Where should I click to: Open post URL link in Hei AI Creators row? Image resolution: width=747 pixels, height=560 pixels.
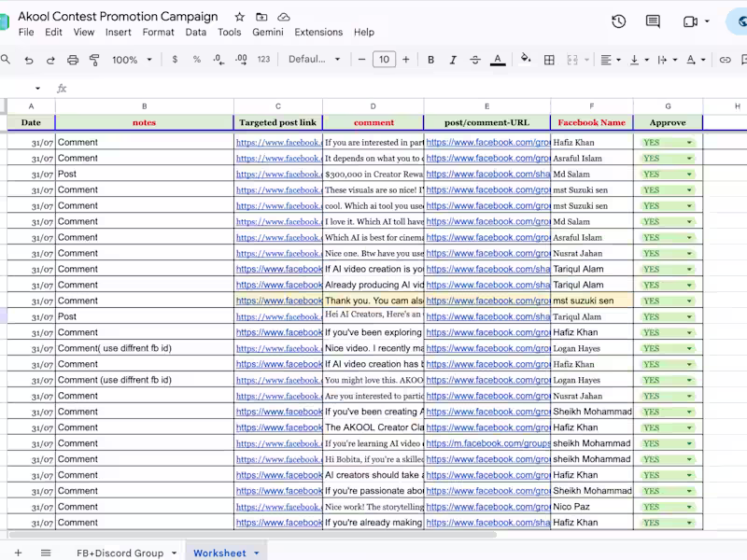point(487,316)
